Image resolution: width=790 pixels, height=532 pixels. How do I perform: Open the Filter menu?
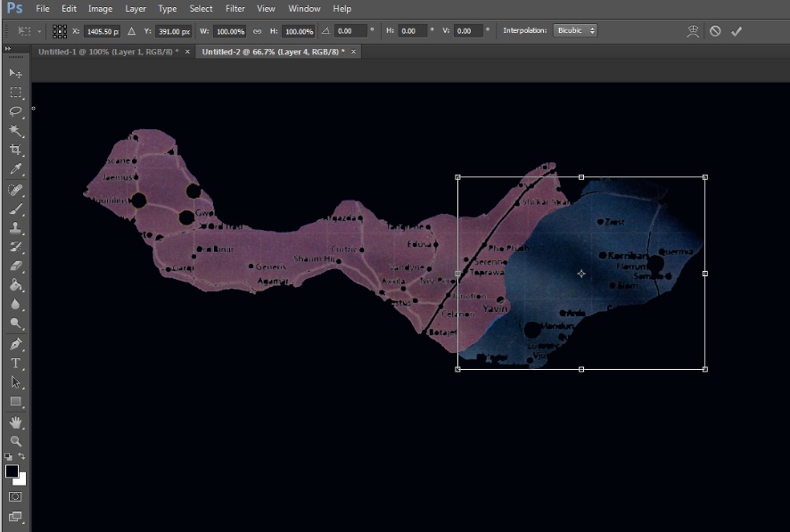[x=235, y=9]
